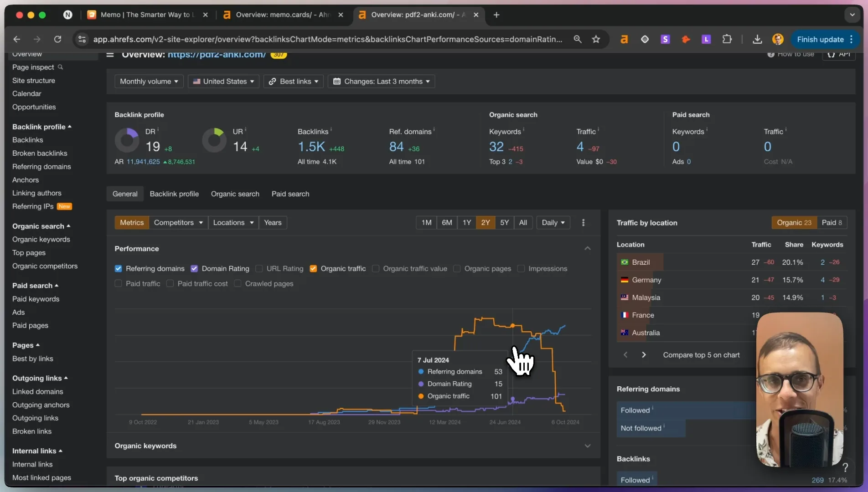Collapse the Performance section chevron
Viewport: 868px width, 492px height.
(x=587, y=248)
